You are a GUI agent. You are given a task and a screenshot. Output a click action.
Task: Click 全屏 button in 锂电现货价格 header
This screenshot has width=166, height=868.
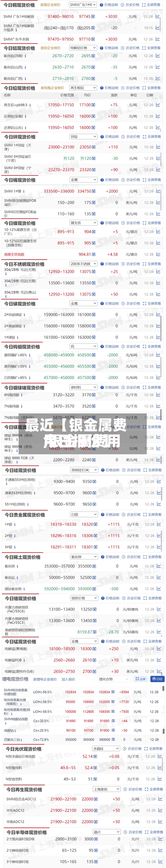(140, 679)
